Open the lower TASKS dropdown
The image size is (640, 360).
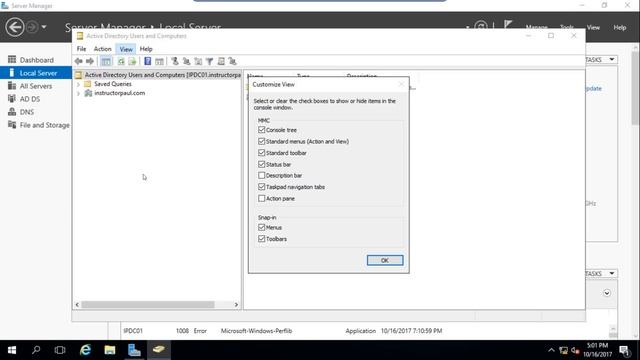pos(601,273)
